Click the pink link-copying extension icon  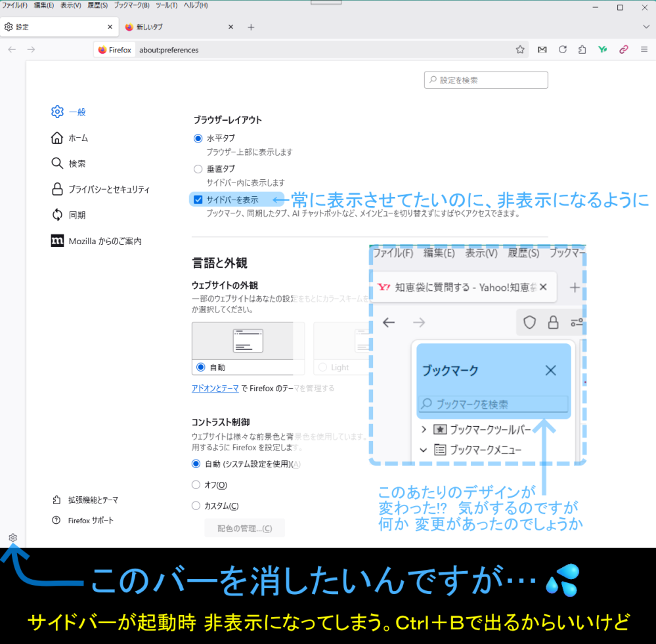[623, 49]
